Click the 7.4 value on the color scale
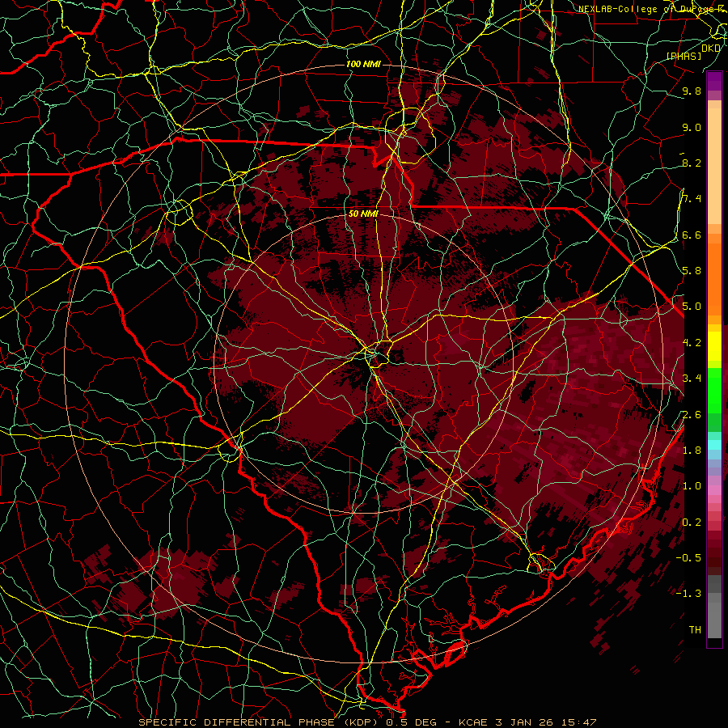This screenshot has width=728, height=728. pos(692,199)
